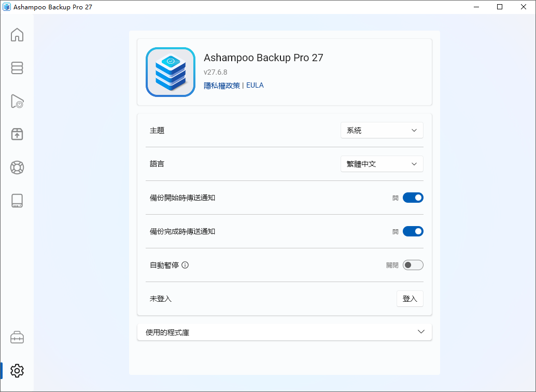This screenshot has width=536, height=392.
Task: Open the 隱私權政策 link
Action: click(222, 86)
